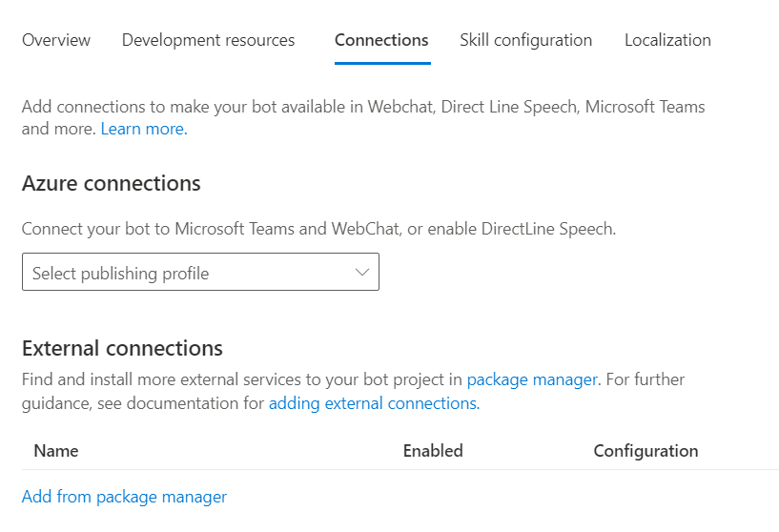Screen dimensions: 779x532
Task: Open the Localization tab
Action: coord(667,40)
